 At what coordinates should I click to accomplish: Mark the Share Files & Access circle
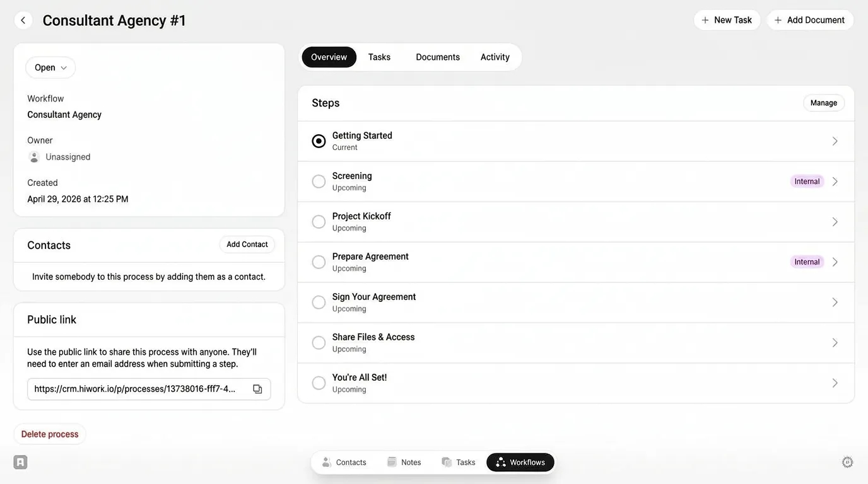pos(319,343)
